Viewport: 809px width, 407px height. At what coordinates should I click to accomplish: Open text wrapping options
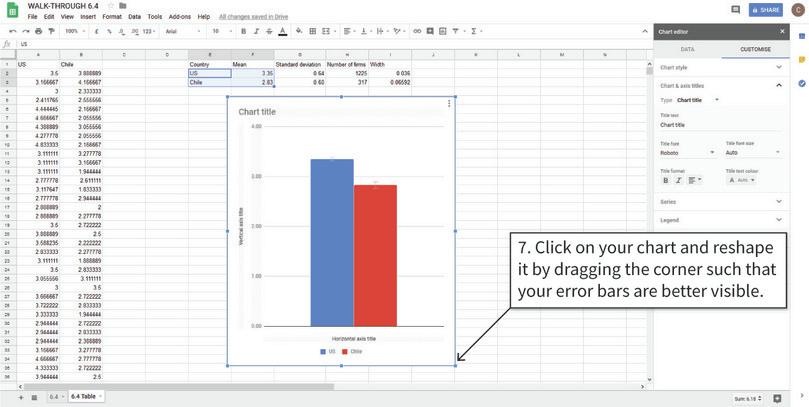coord(382,31)
